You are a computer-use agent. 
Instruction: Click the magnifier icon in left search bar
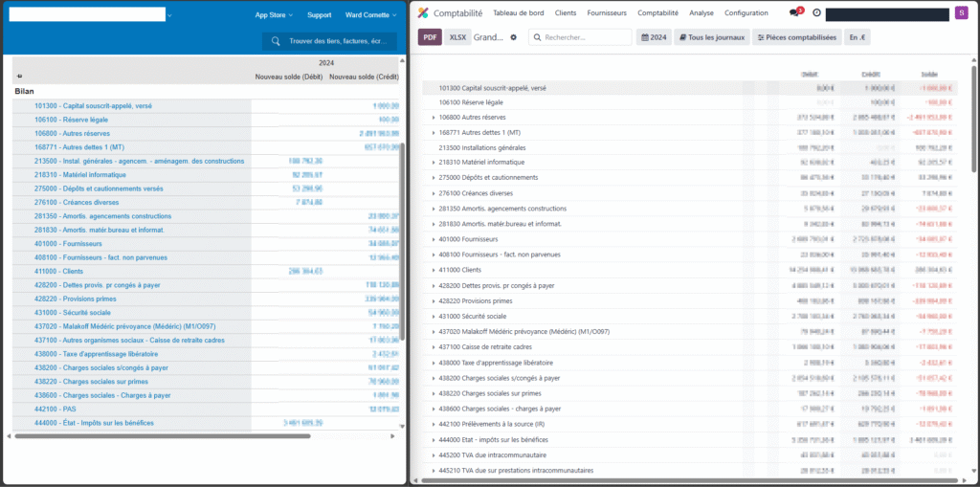coord(277,41)
